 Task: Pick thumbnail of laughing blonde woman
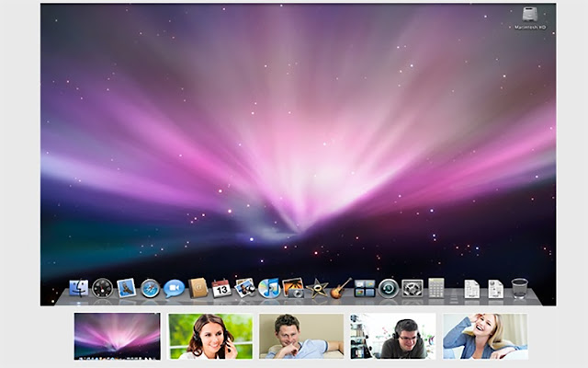pos(485,336)
